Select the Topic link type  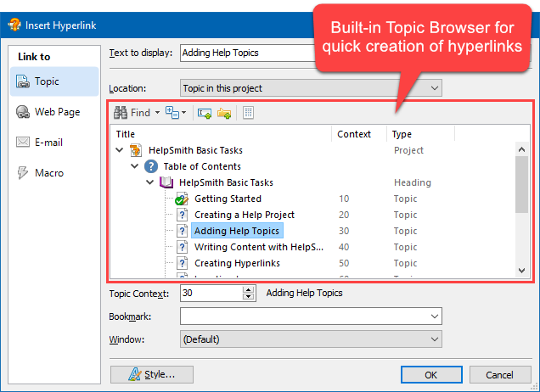[x=54, y=81]
